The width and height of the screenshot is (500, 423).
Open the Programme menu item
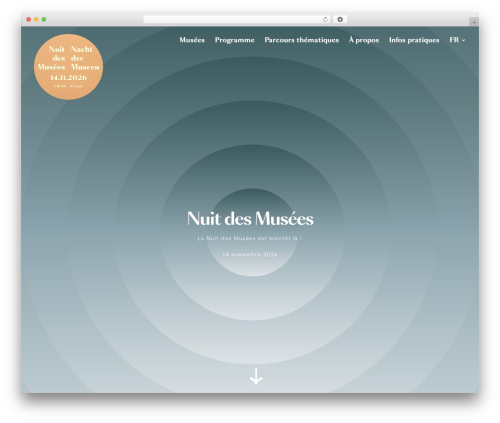(235, 40)
